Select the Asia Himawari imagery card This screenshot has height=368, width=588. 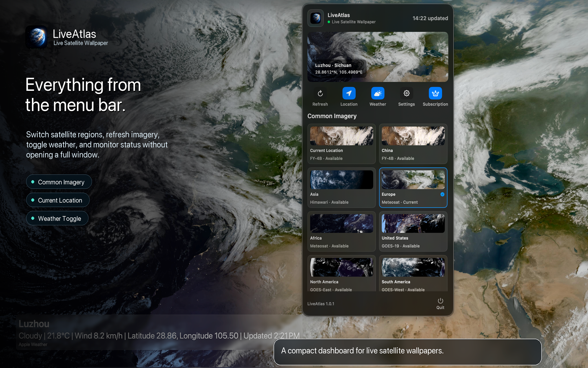341,187
